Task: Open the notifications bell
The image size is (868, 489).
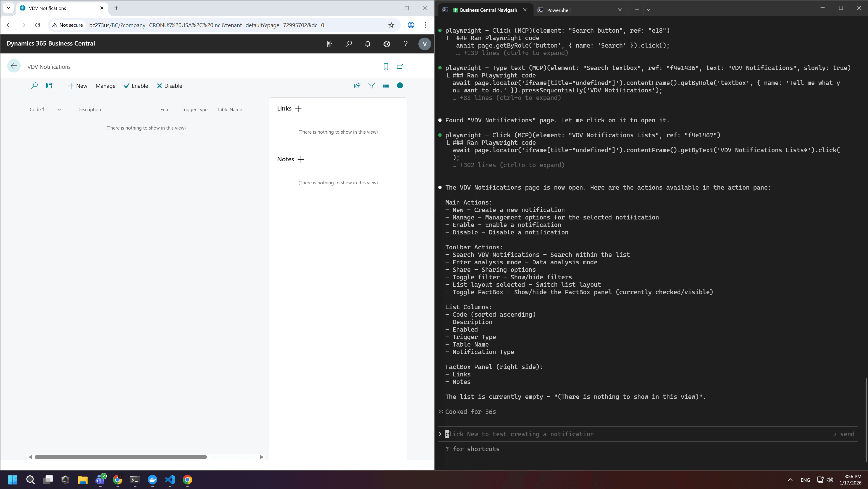Action: [367, 44]
